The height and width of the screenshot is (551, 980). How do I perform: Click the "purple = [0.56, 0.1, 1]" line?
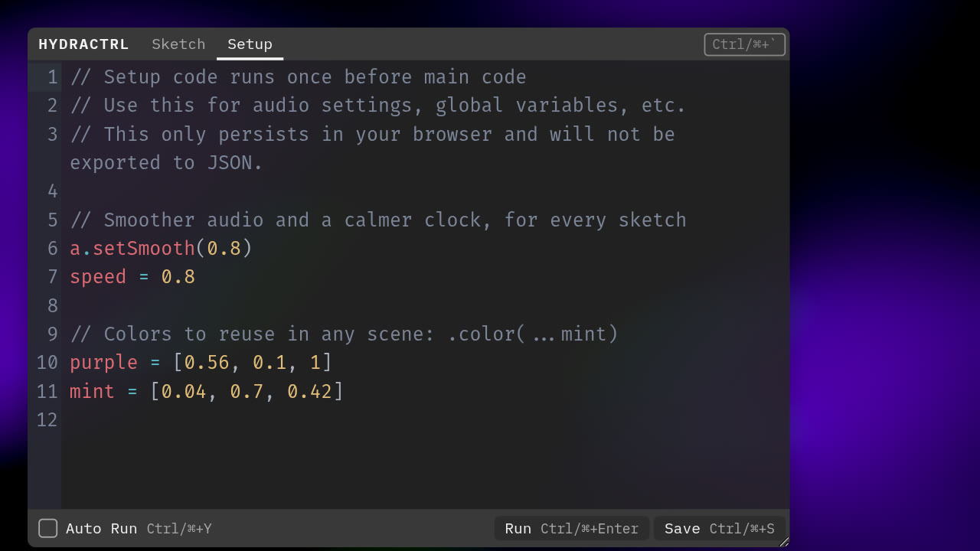click(x=201, y=363)
